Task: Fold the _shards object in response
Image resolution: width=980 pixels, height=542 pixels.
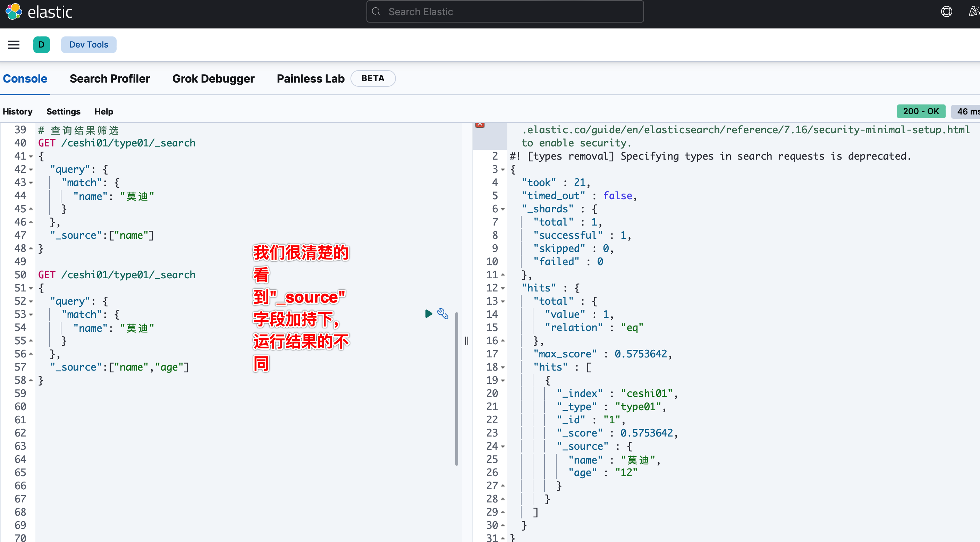Action: 502,209
